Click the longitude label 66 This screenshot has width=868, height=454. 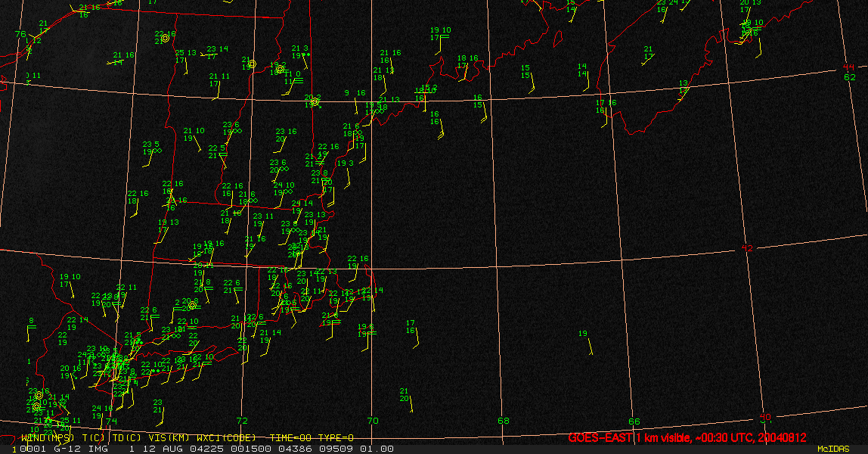coord(634,421)
